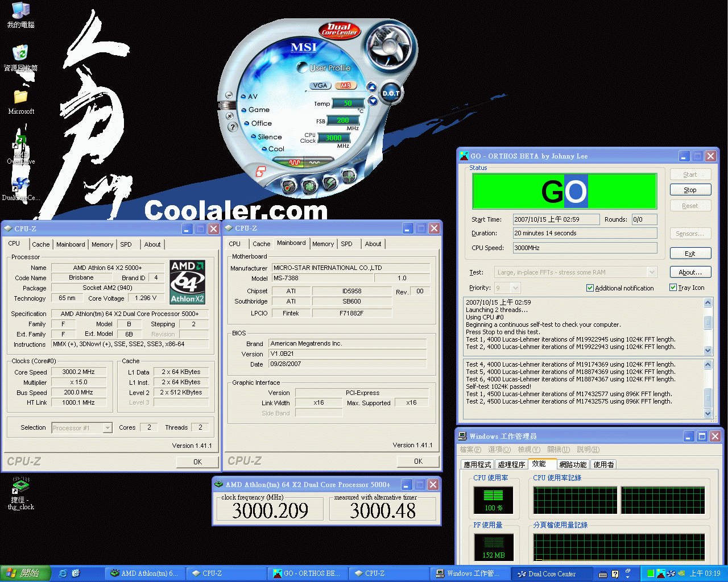Click the language bar help icon

(x=615, y=574)
